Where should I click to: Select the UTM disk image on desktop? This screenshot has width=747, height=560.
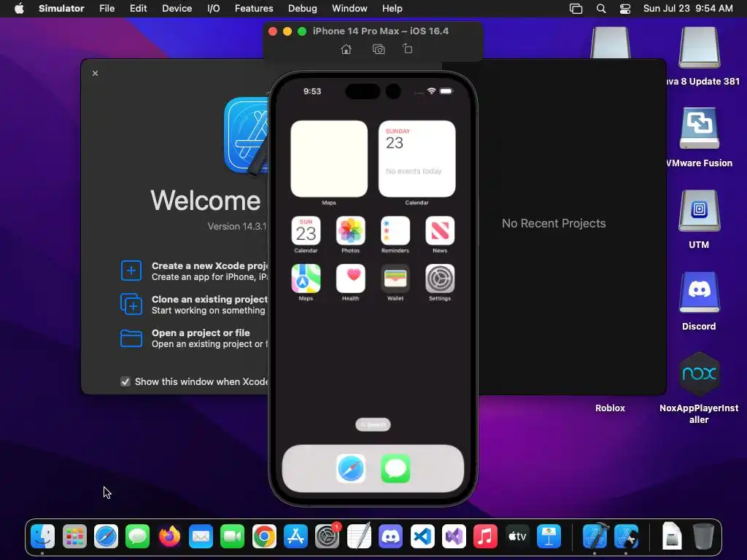tap(699, 211)
